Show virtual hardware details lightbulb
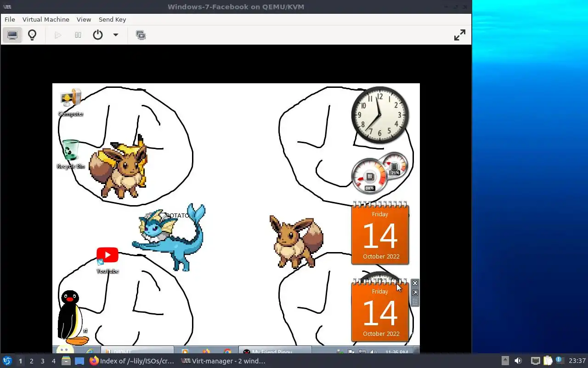Viewport: 588px width, 368px height. tap(32, 35)
